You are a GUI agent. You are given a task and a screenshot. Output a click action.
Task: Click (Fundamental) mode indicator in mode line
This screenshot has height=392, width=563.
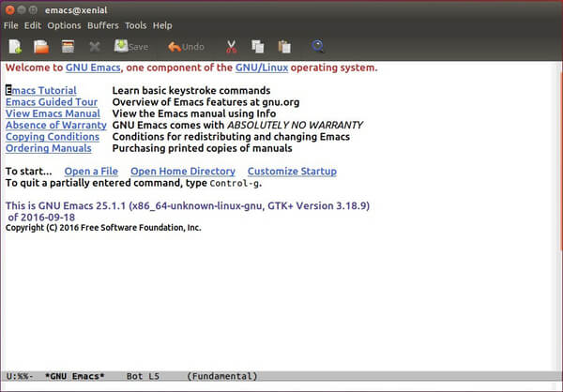coord(222,376)
